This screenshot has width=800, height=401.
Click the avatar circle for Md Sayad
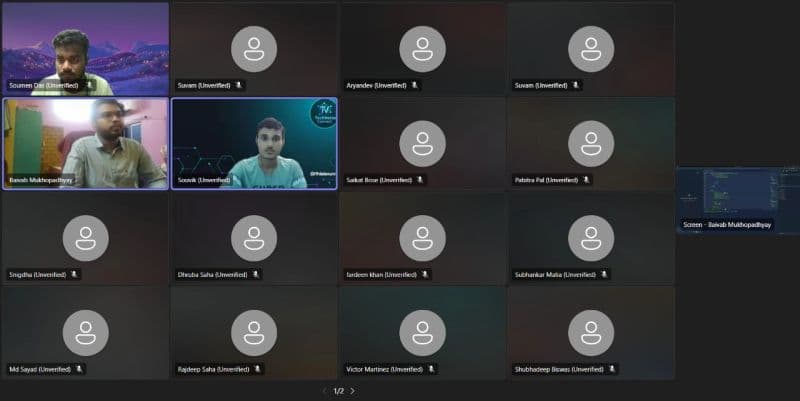85,331
